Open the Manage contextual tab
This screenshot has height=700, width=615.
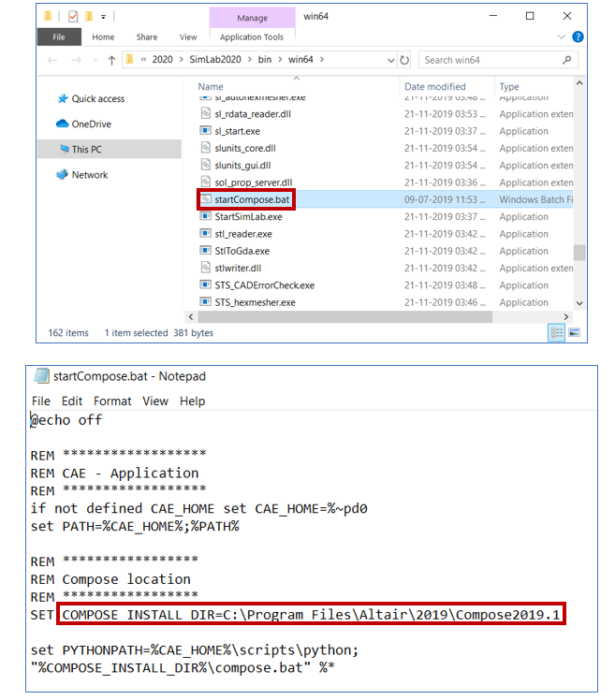[253, 18]
